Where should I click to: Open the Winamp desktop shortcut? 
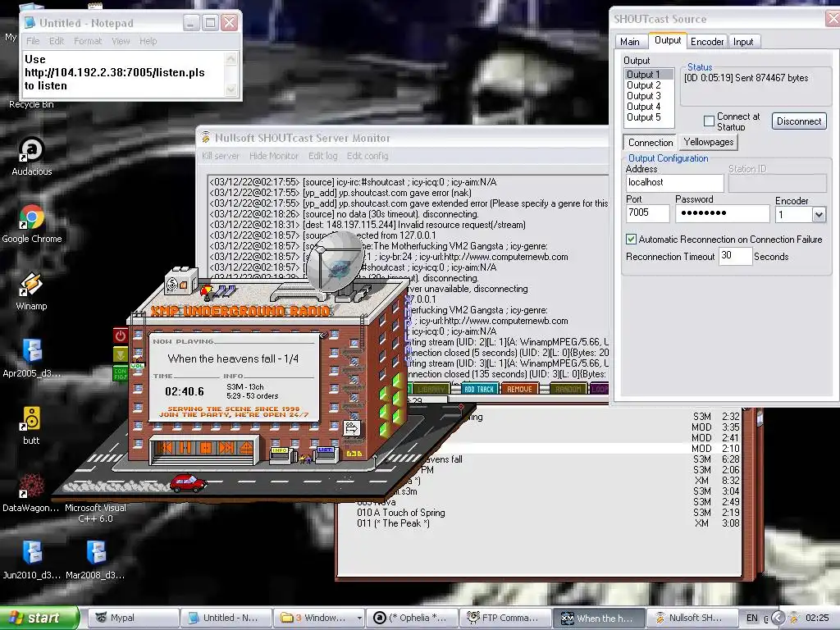pyautogui.click(x=31, y=291)
